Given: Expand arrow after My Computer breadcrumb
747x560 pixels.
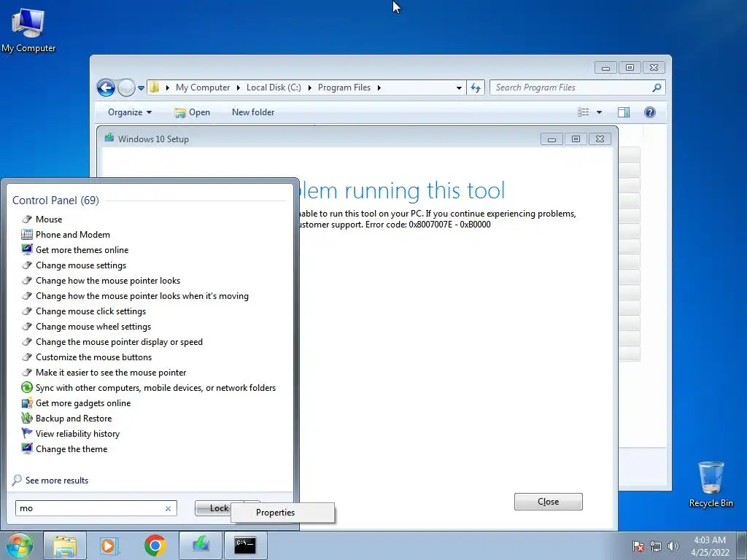Looking at the screenshot, I should [x=238, y=88].
